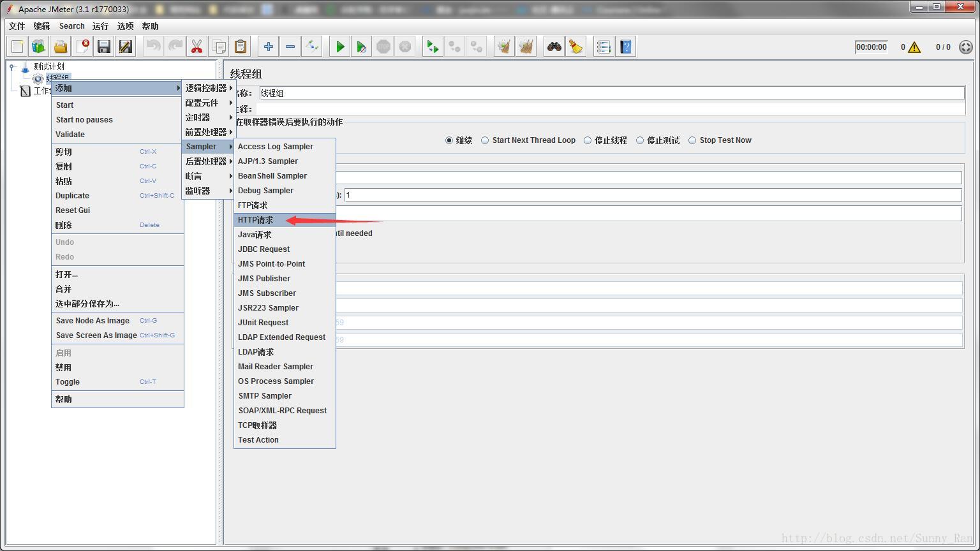Choose BeanShell Sampler entry

coord(285,176)
